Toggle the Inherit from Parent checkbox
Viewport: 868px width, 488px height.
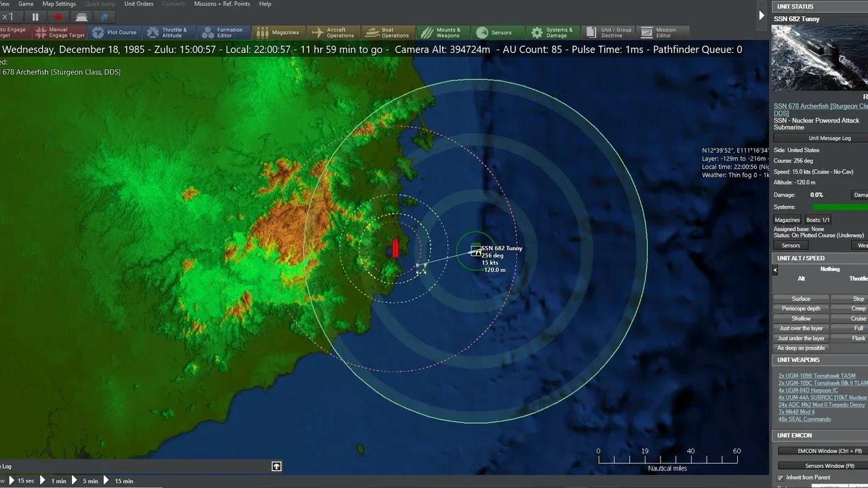[x=780, y=478]
